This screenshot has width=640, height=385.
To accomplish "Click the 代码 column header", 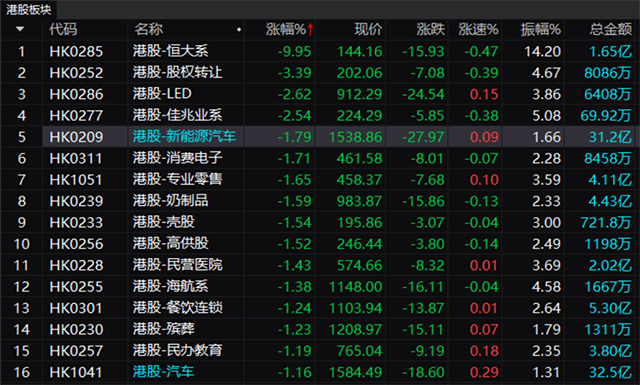I will tap(63, 29).
